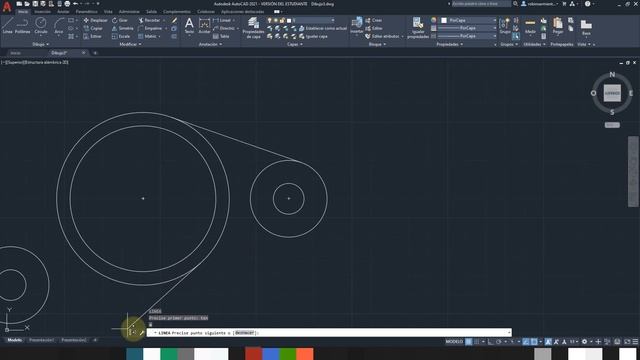Activate the Girar rotate tool
This screenshot has width=640, height=360.
(120, 20)
